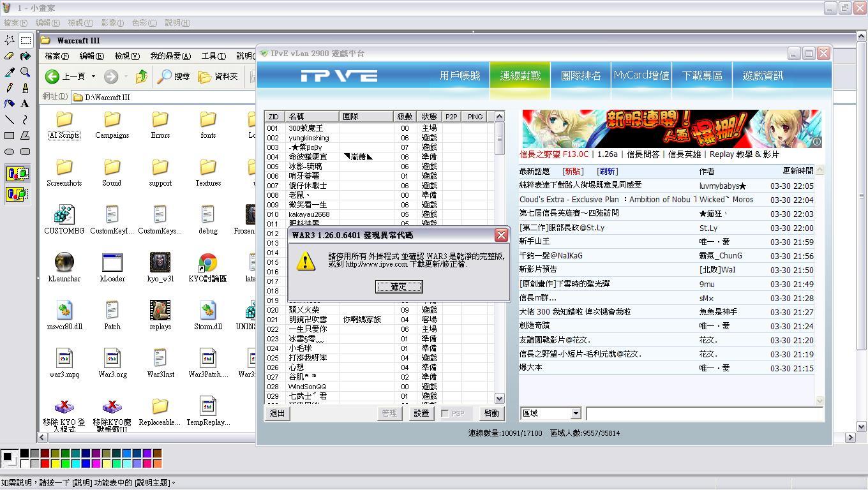
Task: Choose the Rounded Rectangle tool
Action: pyautogui.click(x=26, y=151)
